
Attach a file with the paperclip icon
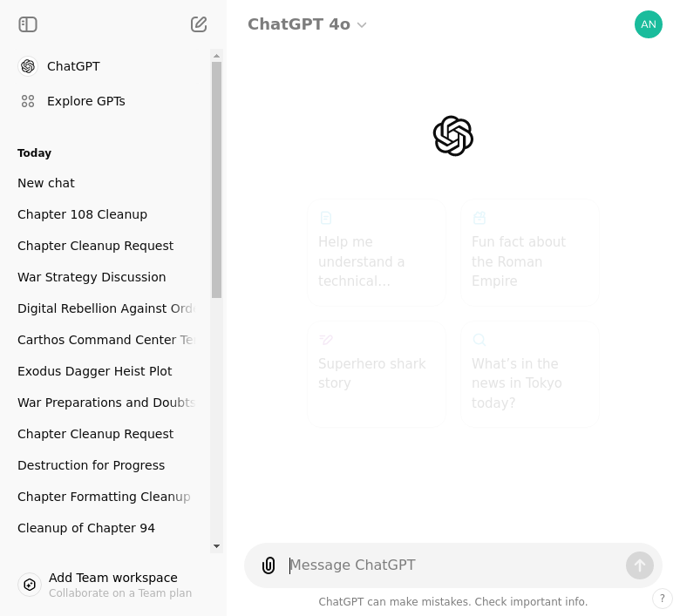(x=269, y=565)
